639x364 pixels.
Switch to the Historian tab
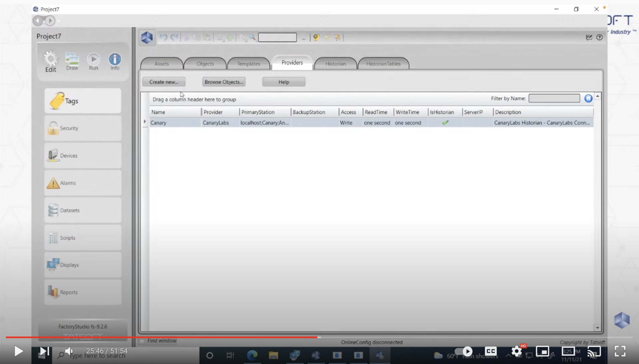[335, 64]
